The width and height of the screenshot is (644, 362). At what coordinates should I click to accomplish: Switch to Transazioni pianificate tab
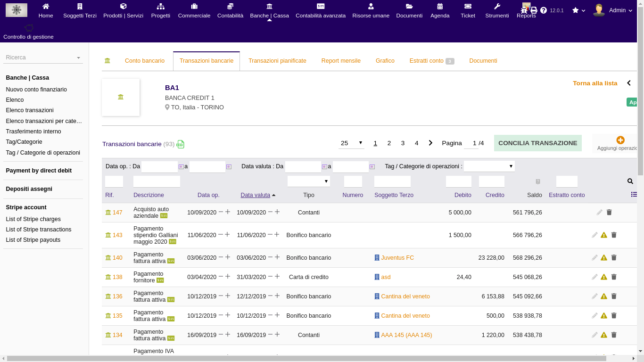coord(277,61)
